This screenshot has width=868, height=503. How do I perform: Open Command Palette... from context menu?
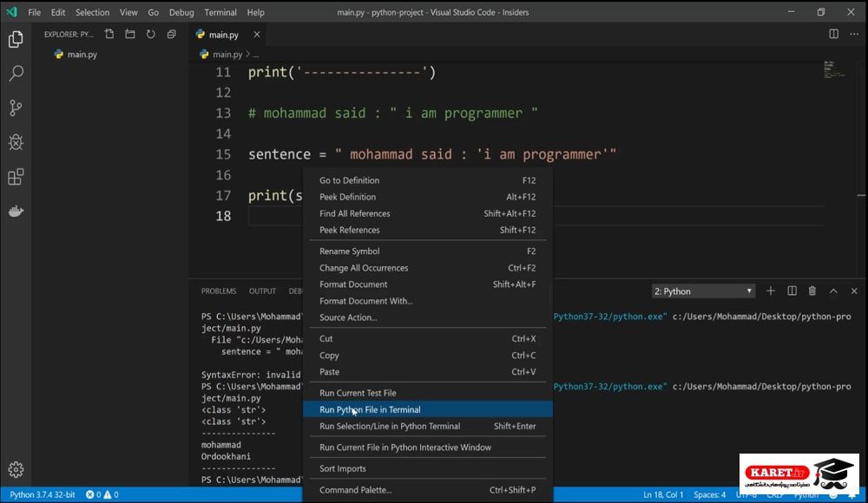click(427, 490)
